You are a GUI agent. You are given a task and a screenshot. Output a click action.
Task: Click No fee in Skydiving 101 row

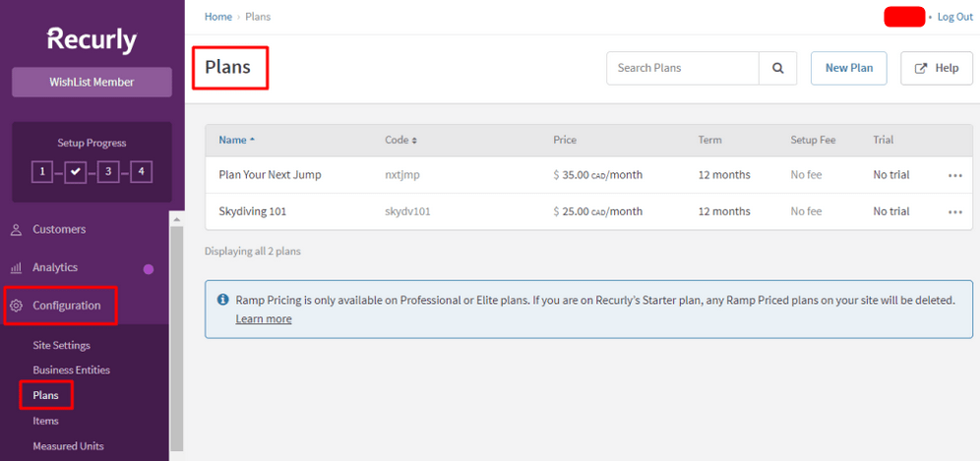coord(806,211)
